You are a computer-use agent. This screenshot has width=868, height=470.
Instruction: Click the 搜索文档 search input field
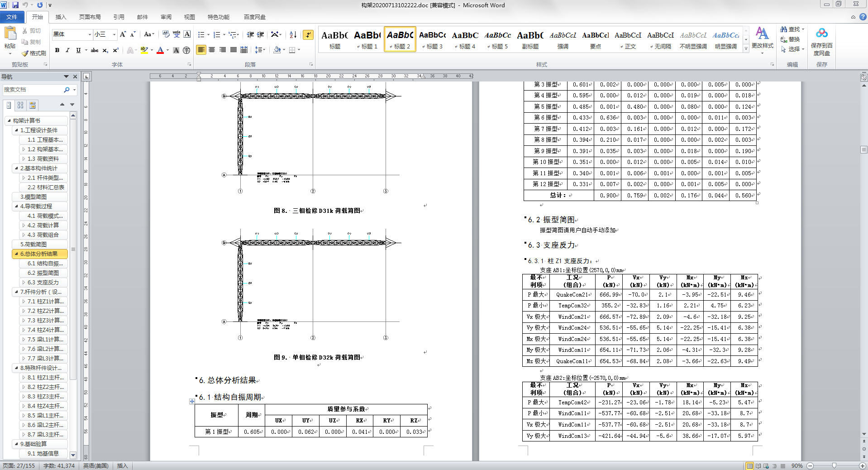point(32,90)
